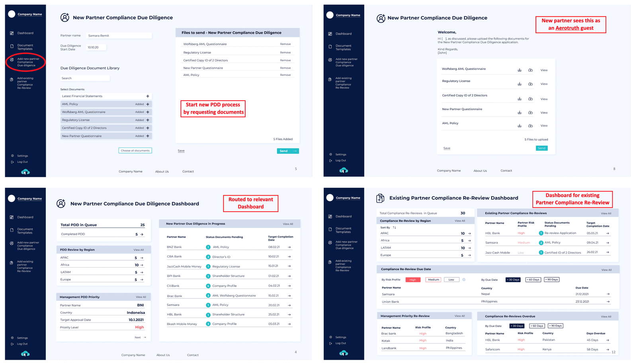Image resolution: width=637 pixels, height=364 pixels.
Task: Click arrow on Safaricom overdue row
Action: pyautogui.click(x=608, y=350)
